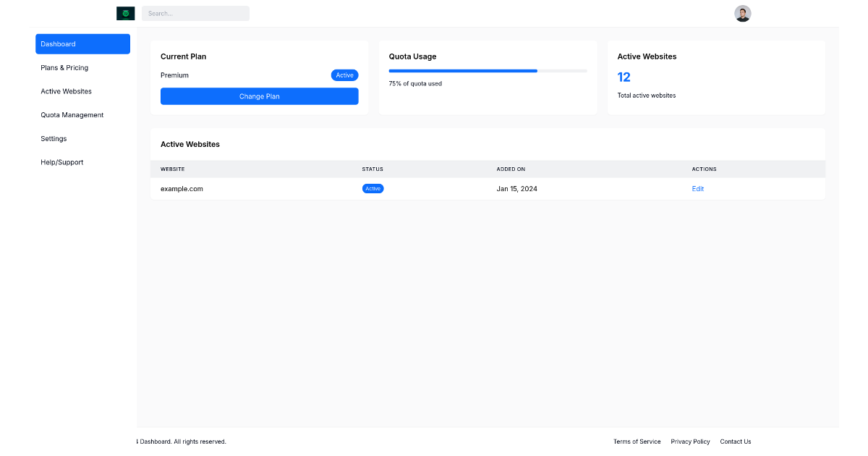Edit the example.com website entry
This screenshot has height=456, width=868.
(697, 188)
